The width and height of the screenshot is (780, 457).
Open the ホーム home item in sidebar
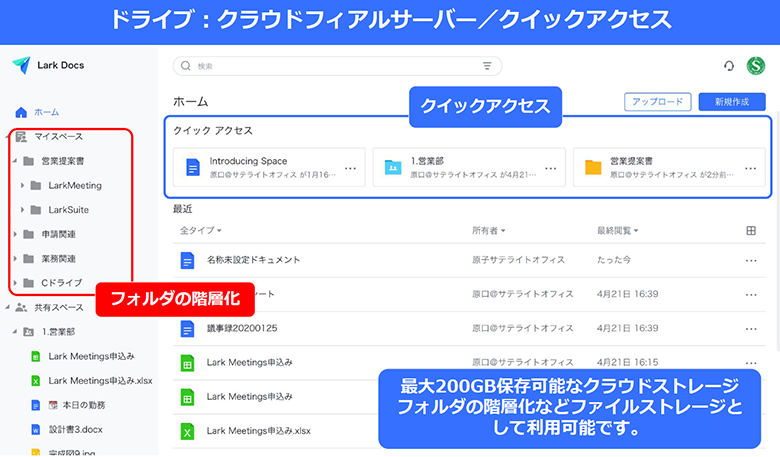[x=37, y=112]
